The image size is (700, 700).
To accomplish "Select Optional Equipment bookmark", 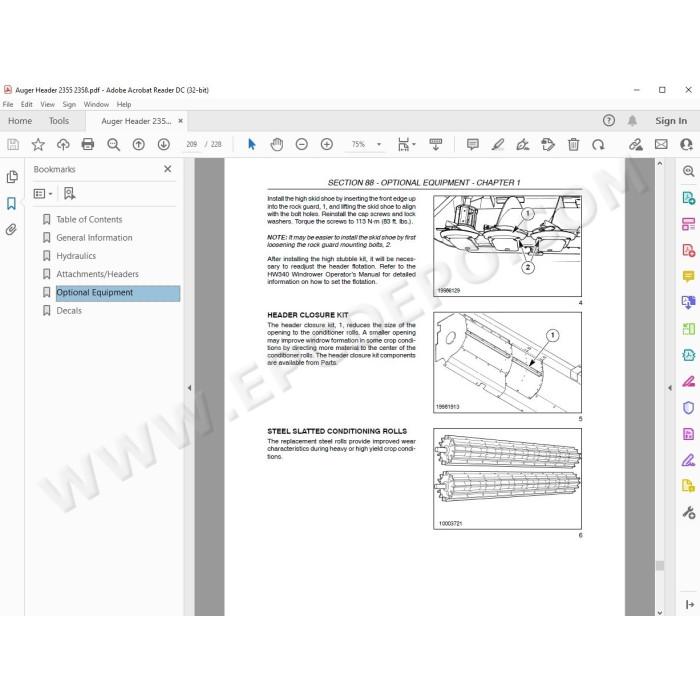I will [x=118, y=293].
